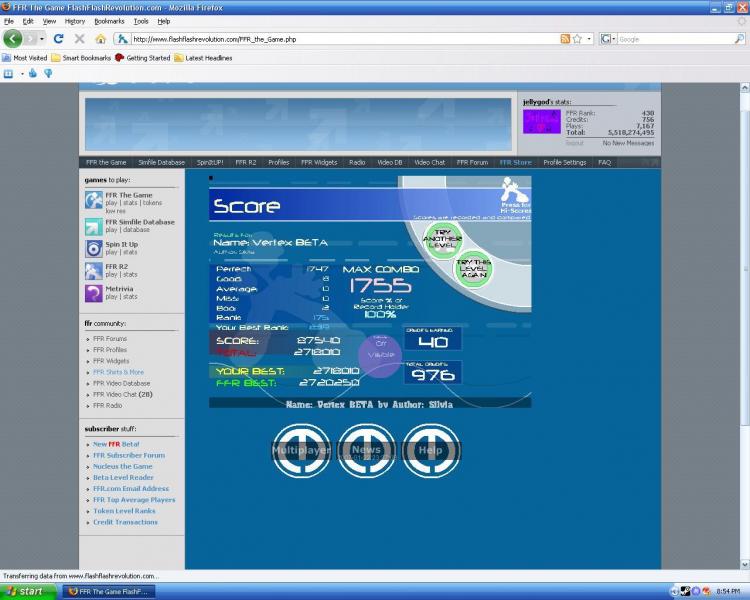Open the Bookmarks menu

tap(109, 21)
